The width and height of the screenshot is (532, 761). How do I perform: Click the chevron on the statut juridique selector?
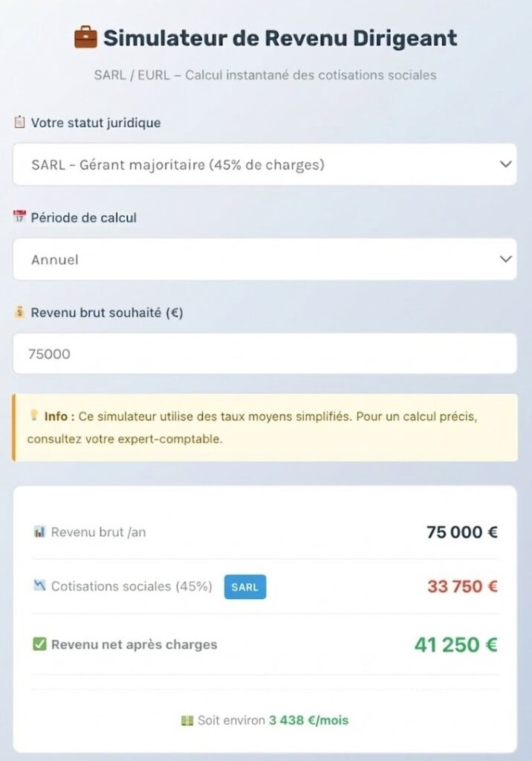click(x=506, y=164)
